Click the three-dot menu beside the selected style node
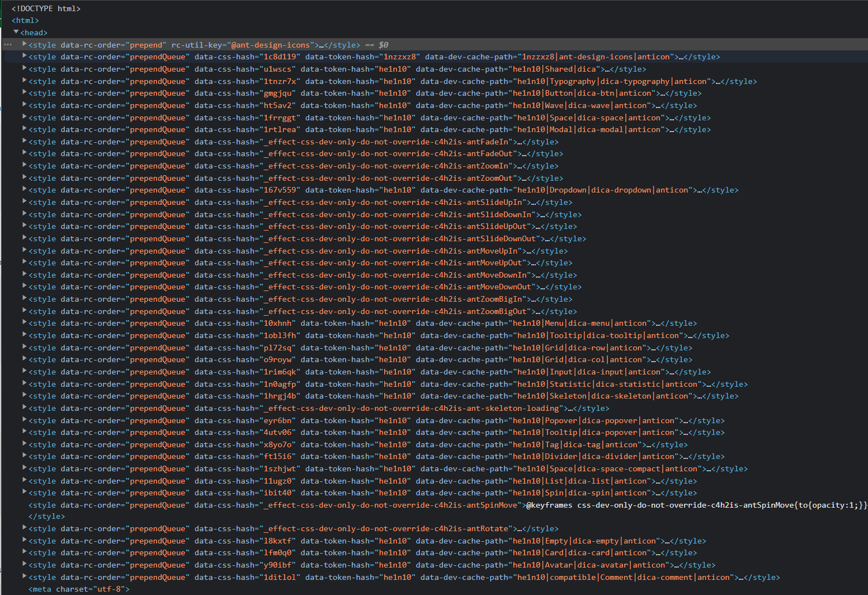 [8, 44]
